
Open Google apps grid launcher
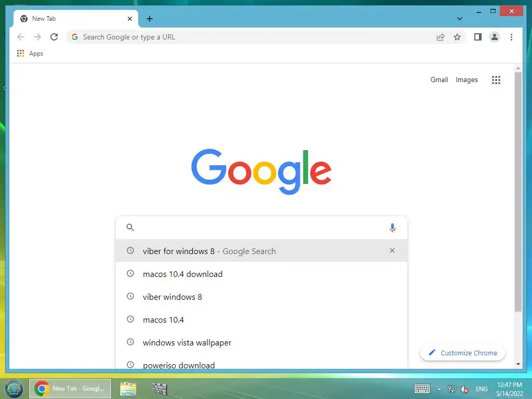tap(496, 79)
